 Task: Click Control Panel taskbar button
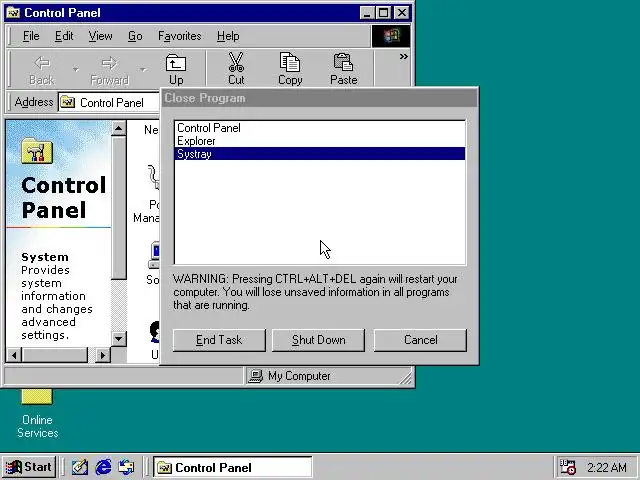click(233, 467)
